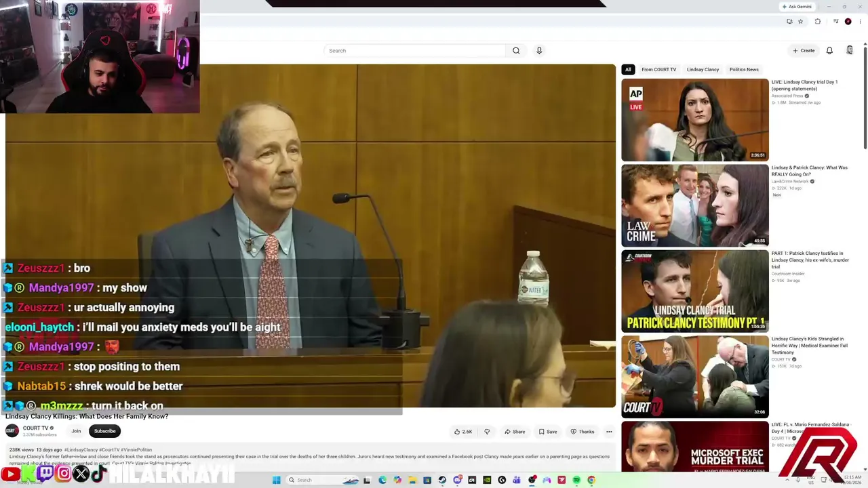Share the video
This screenshot has height=488, width=868.
[515, 432]
